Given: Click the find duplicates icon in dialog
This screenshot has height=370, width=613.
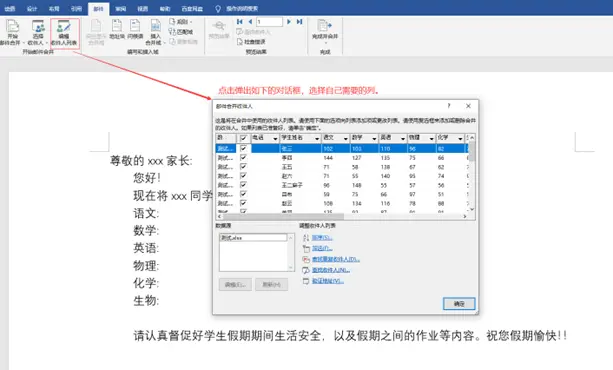Looking at the screenshot, I should (306, 259).
